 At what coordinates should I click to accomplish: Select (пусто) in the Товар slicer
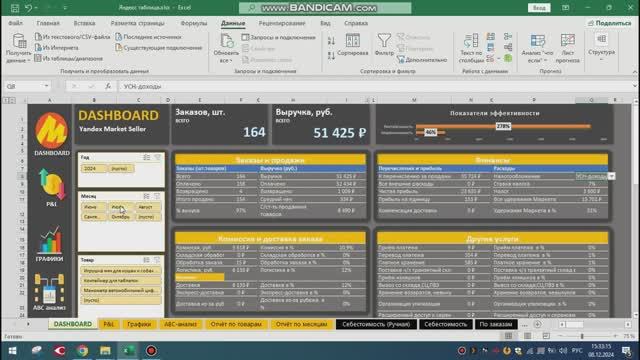[121, 300]
